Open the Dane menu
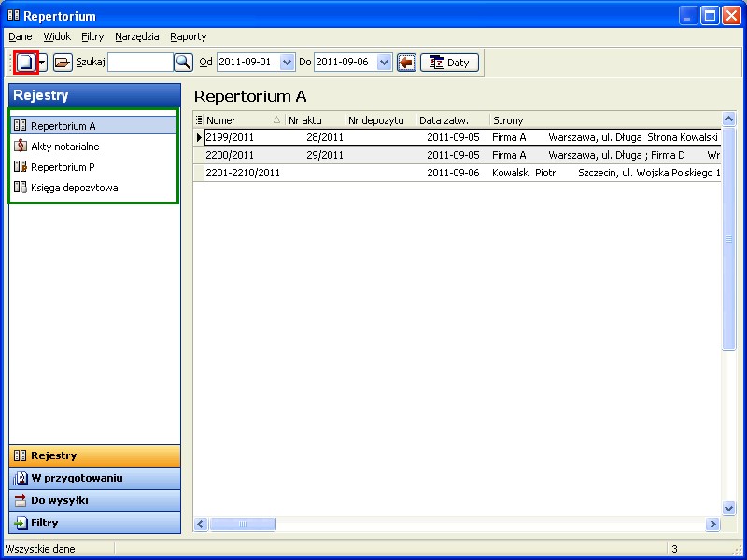 [21, 36]
